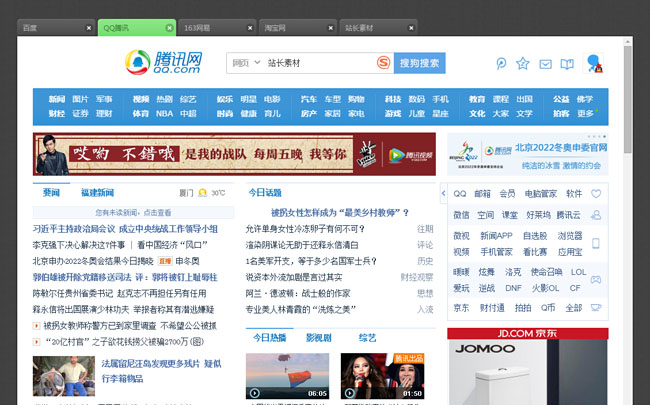Click the star favorites icon in header
This screenshot has height=405, width=650.
[523, 64]
